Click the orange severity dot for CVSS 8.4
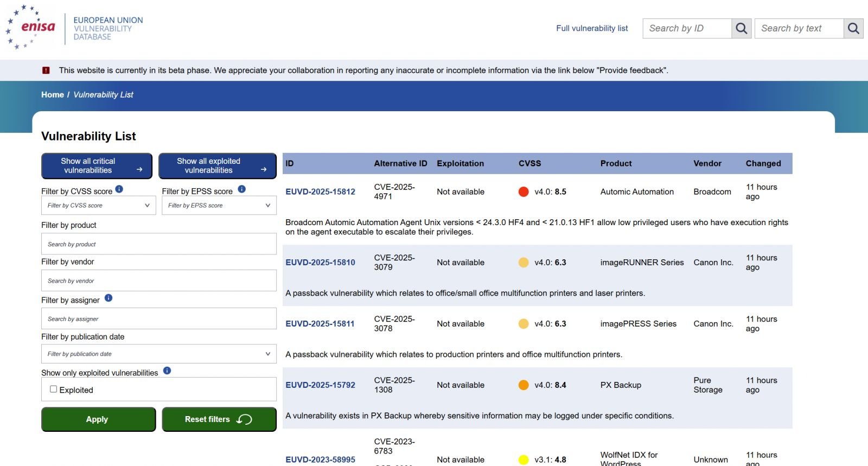Viewport: 868px width, 466px height. click(524, 385)
